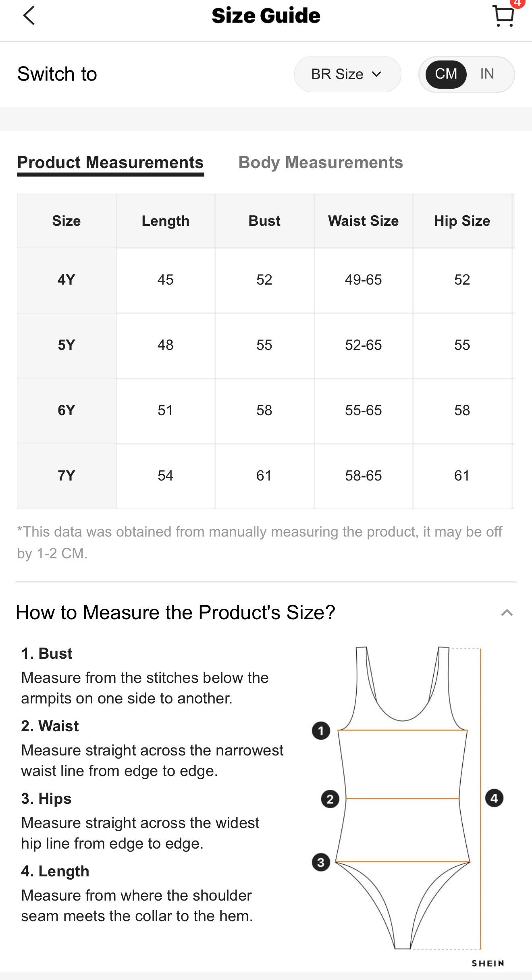Tap marker 4 beside the length line
The width and height of the screenshot is (532, 980).
(x=494, y=798)
